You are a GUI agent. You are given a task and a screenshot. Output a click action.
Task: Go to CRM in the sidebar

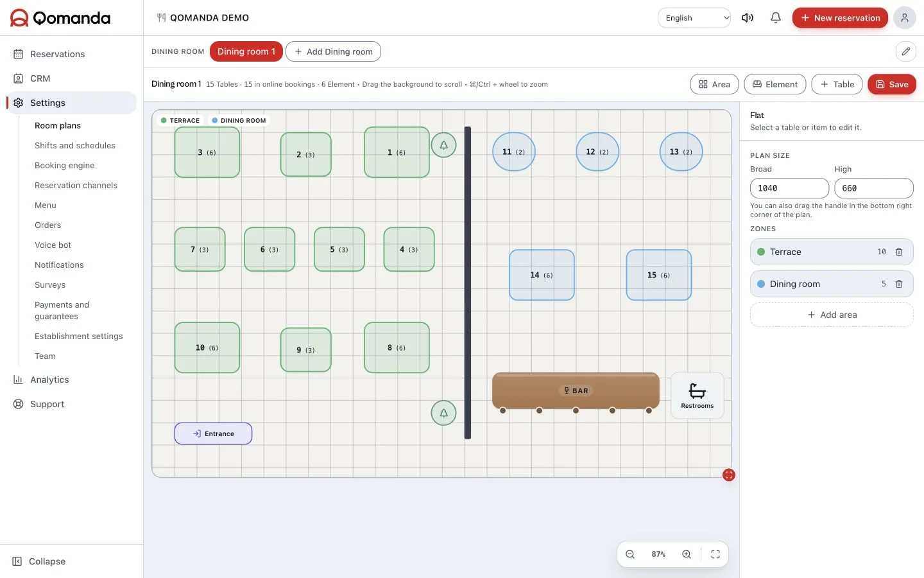click(71, 78)
